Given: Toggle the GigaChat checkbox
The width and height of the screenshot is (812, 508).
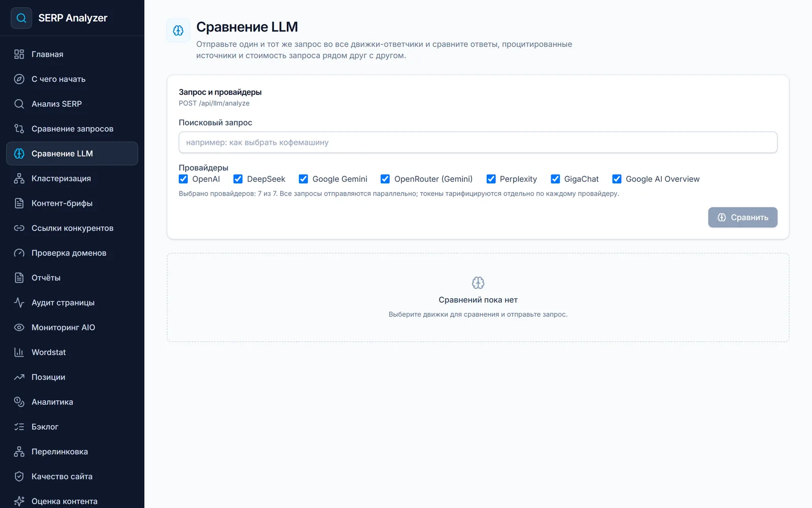Looking at the screenshot, I should pyautogui.click(x=555, y=179).
